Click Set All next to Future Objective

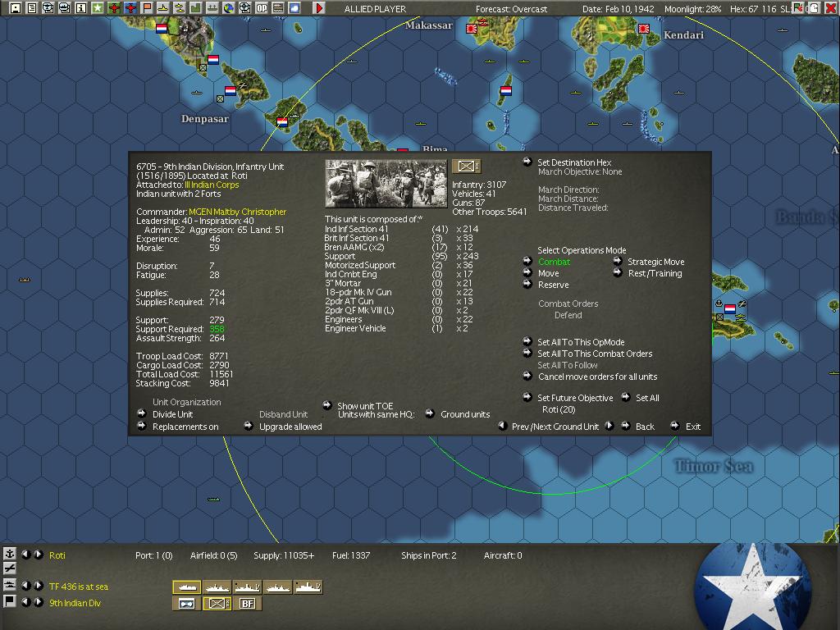(x=647, y=398)
